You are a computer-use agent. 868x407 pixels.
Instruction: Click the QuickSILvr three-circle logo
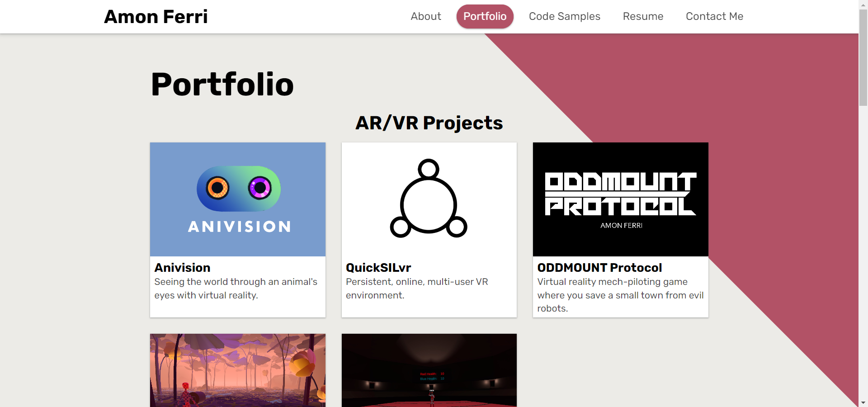coord(429,199)
